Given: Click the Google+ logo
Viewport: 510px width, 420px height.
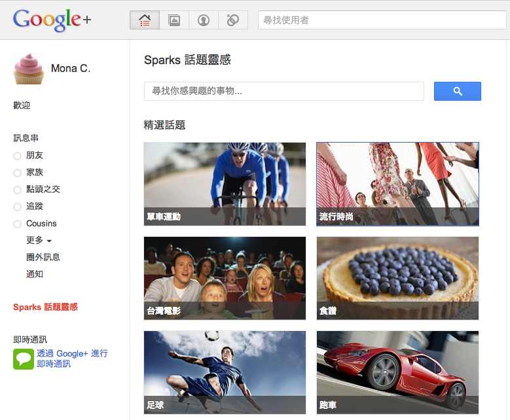Looking at the screenshot, I should [52, 20].
